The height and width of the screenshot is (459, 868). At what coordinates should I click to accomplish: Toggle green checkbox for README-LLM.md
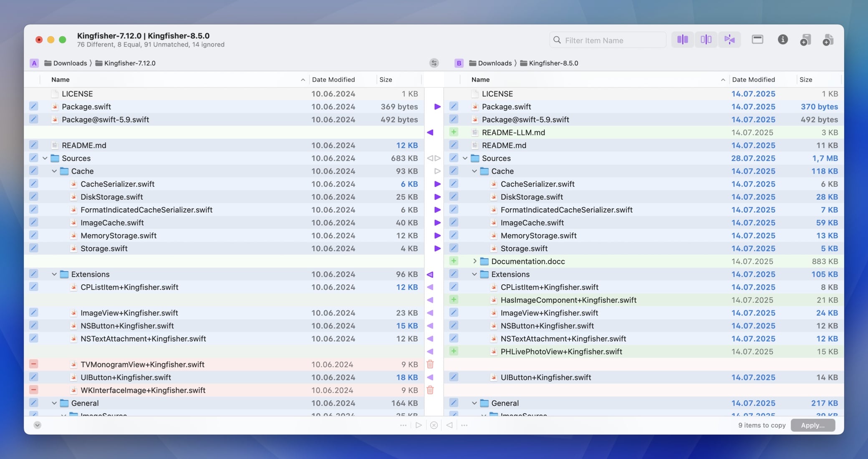pyautogui.click(x=454, y=132)
